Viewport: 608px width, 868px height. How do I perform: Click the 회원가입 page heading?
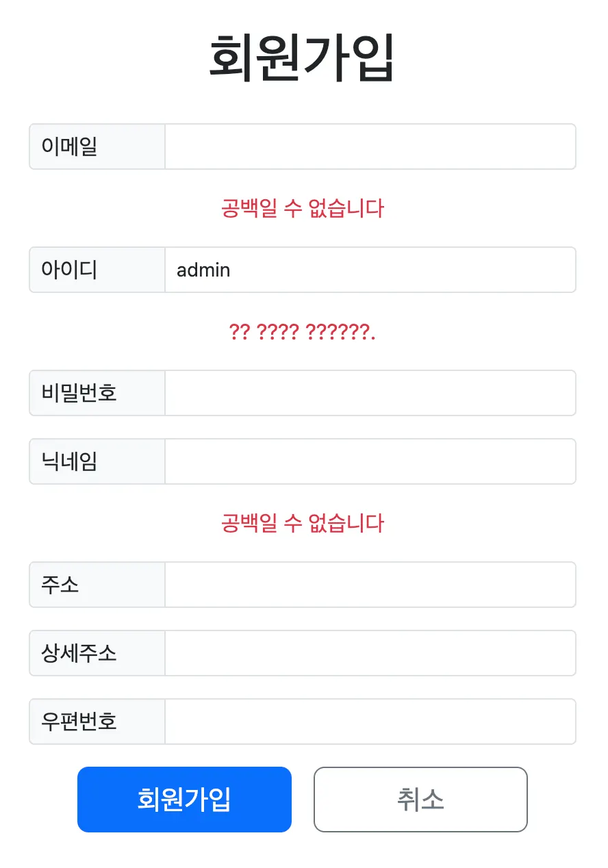click(302, 58)
